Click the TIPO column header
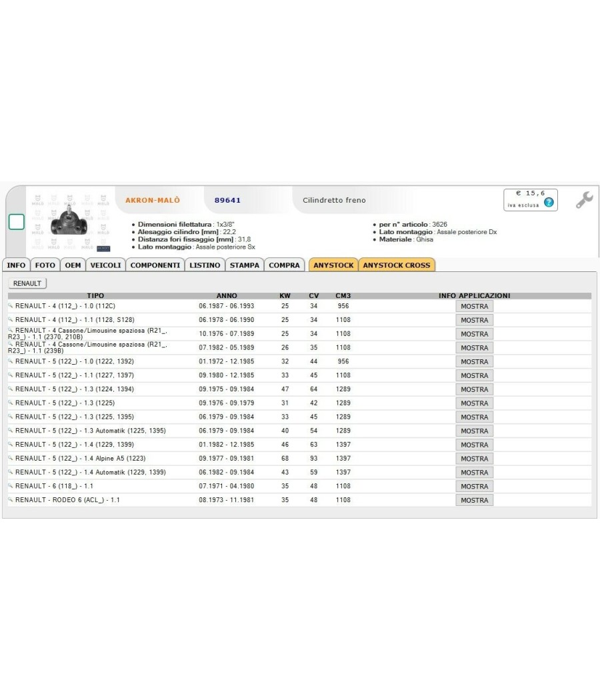 coord(95,295)
